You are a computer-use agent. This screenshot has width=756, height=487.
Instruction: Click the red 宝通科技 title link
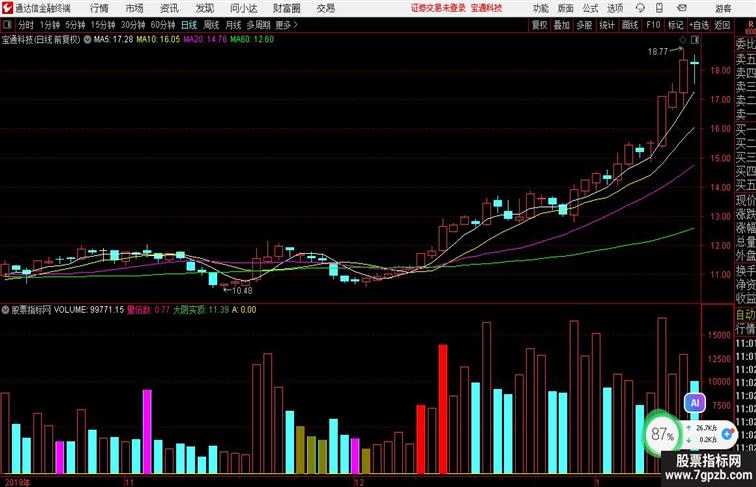tap(486, 8)
